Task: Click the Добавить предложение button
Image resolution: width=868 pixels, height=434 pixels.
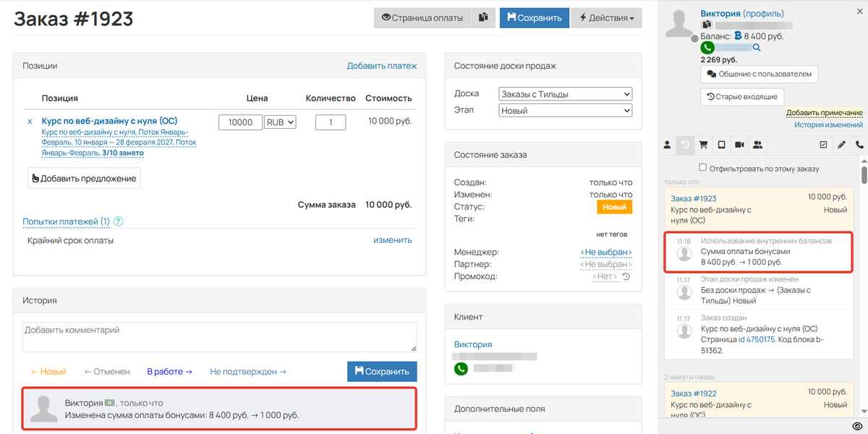Action: [84, 178]
